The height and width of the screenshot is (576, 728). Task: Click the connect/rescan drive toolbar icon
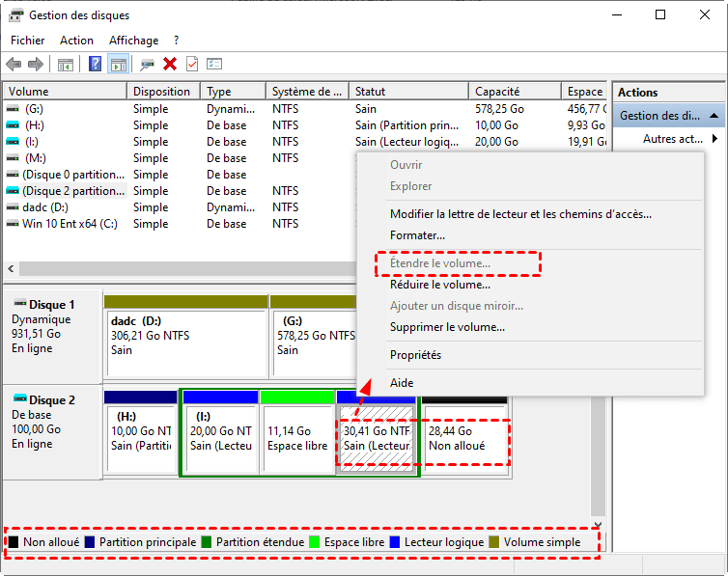[x=147, y=64]
